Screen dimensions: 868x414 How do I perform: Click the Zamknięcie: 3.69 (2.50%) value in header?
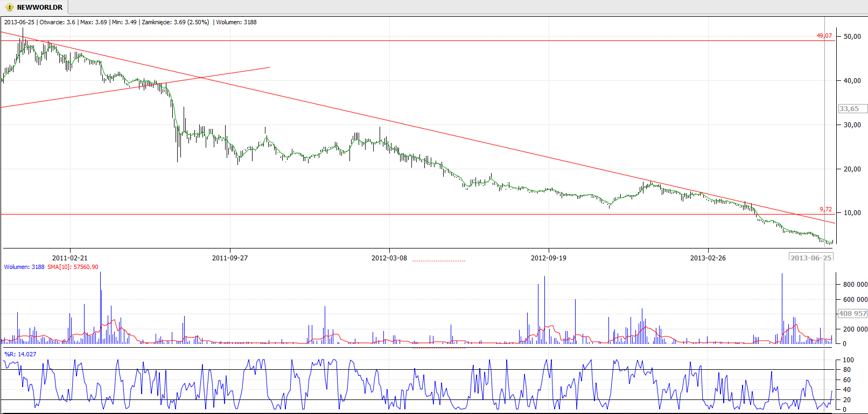click(x=176, y=22)
